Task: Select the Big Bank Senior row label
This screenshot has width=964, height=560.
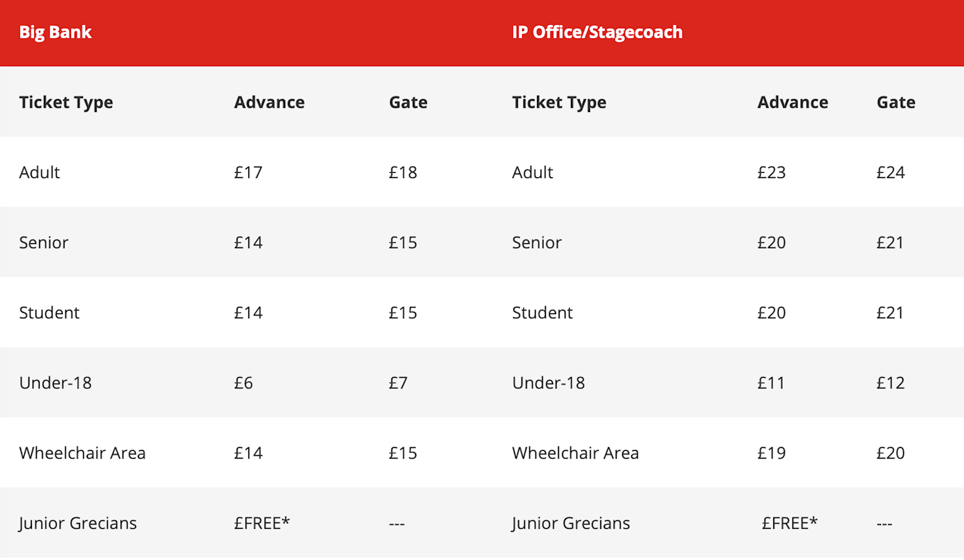Action: point(44,242)
